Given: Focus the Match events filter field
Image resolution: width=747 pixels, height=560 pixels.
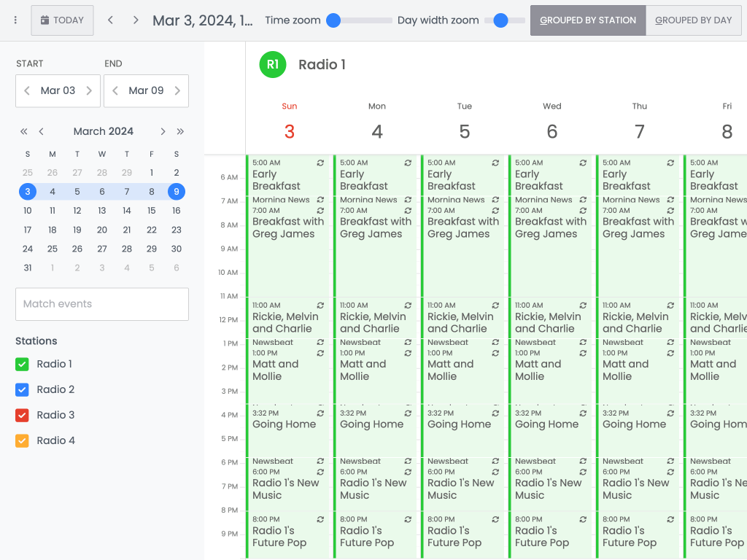Looking at the screenshot, I should point(102,304).
